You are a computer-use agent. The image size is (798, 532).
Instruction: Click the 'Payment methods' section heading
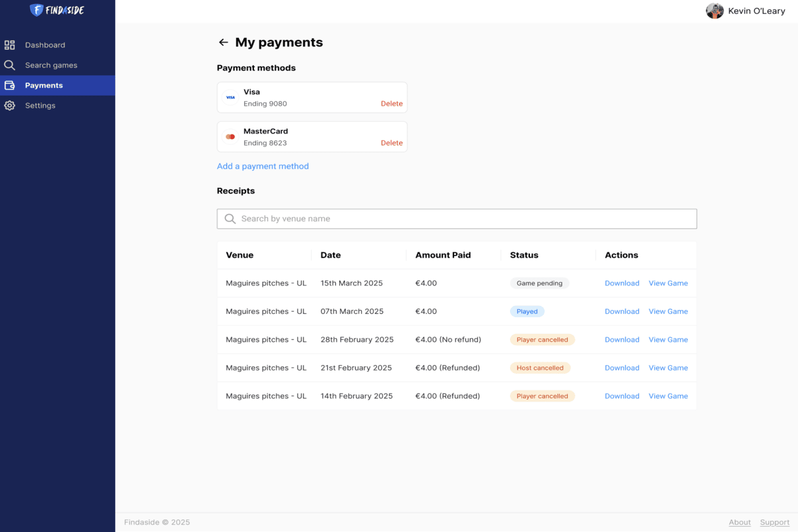tap(256, 68)
